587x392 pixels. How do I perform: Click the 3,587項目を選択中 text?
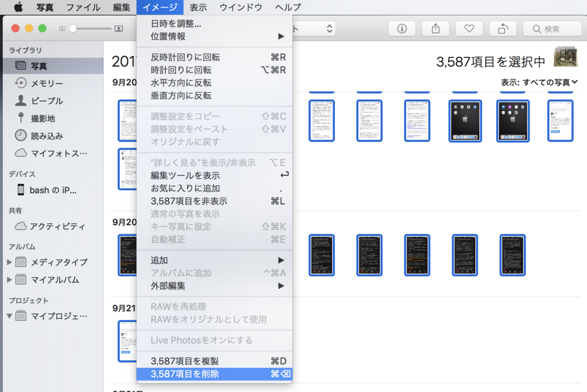pyautogui.click(x=491, y=62)
